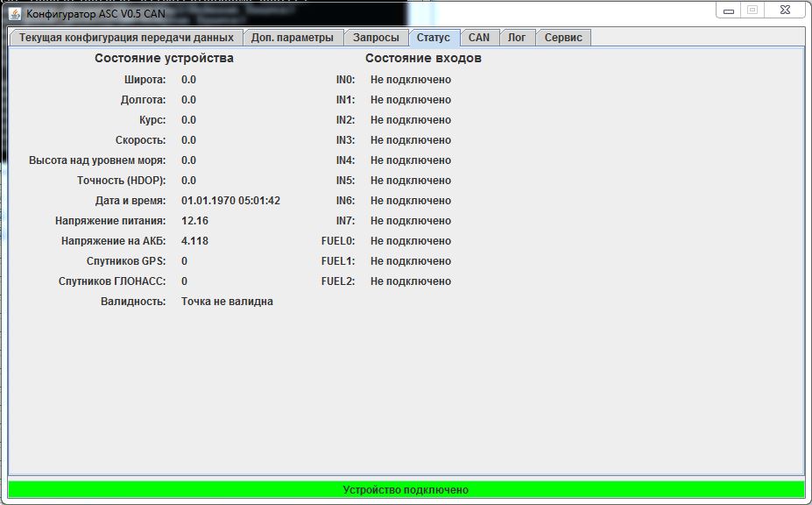
Task: Go to the Запросы tab
Action: click(376, 38)
